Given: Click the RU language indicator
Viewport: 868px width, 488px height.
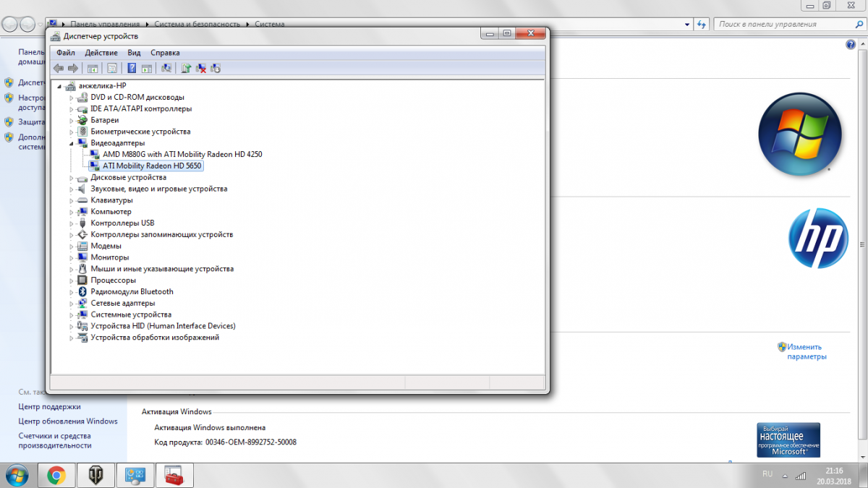Looking at the screenshot, I should pos(767,474).
